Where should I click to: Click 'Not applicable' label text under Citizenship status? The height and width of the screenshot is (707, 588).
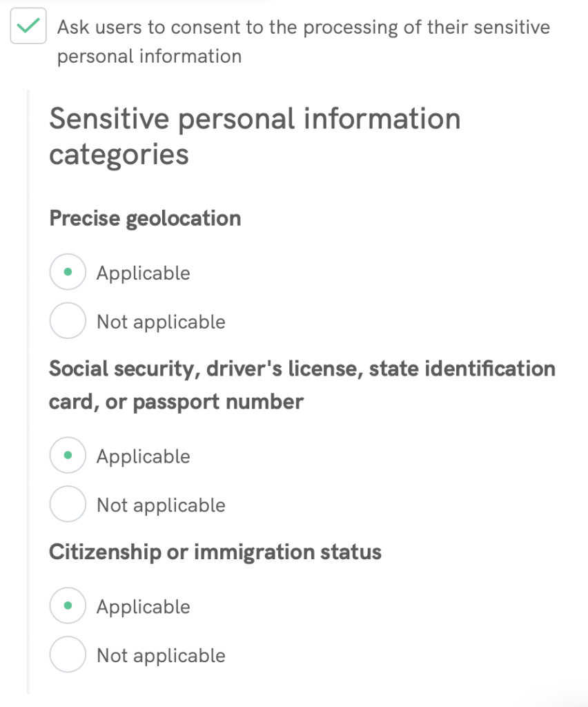tap(161, 655)
